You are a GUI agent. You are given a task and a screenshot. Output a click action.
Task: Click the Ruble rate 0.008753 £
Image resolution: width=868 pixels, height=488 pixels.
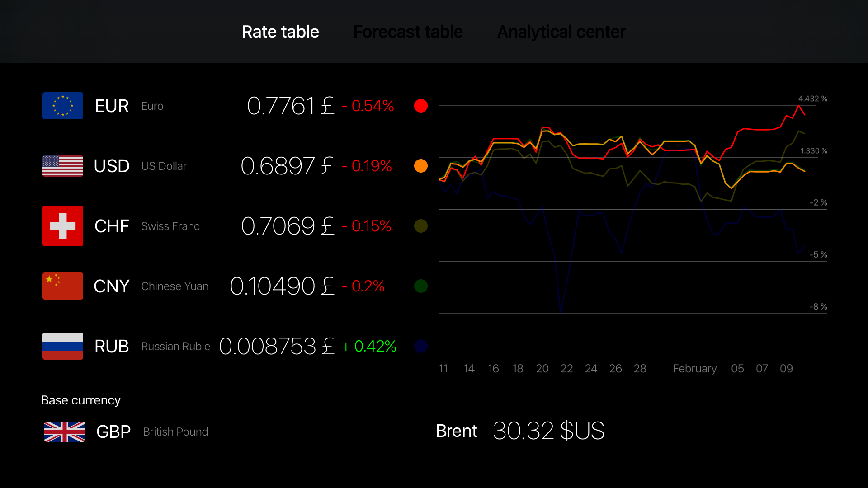(277, 346)
